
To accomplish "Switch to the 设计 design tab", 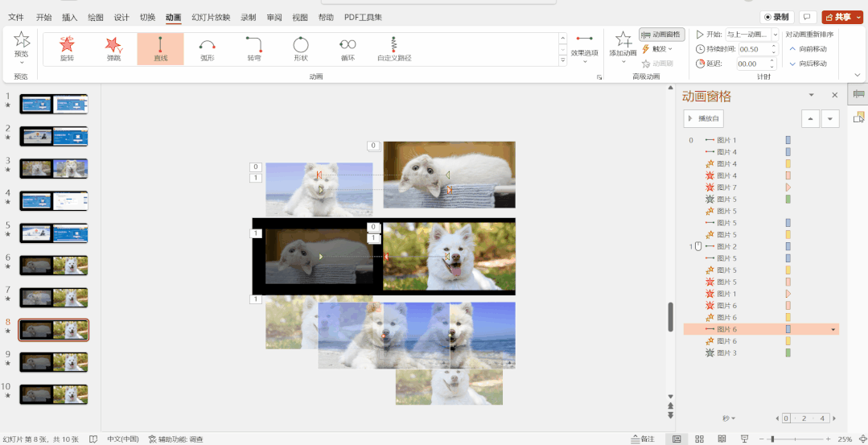I will 121,17.
